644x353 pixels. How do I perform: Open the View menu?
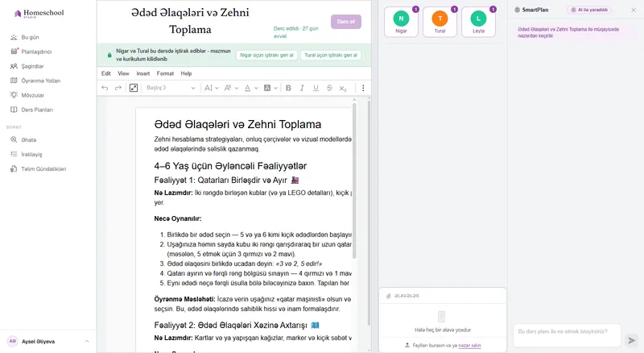123,73
